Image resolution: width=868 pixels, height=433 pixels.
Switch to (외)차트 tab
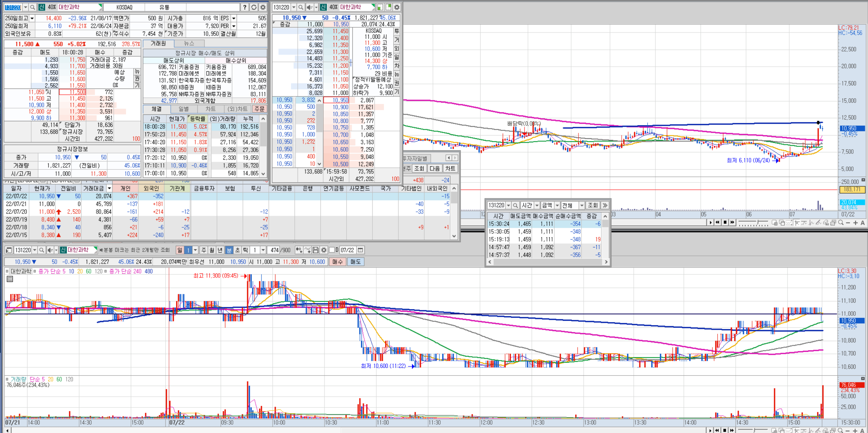coord(237,109)
